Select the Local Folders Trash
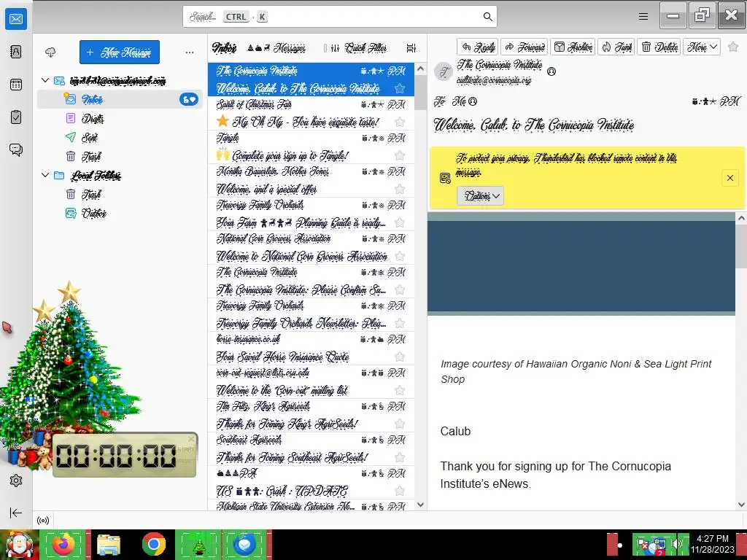Screen dimensions: 747x560 (120, 194)
